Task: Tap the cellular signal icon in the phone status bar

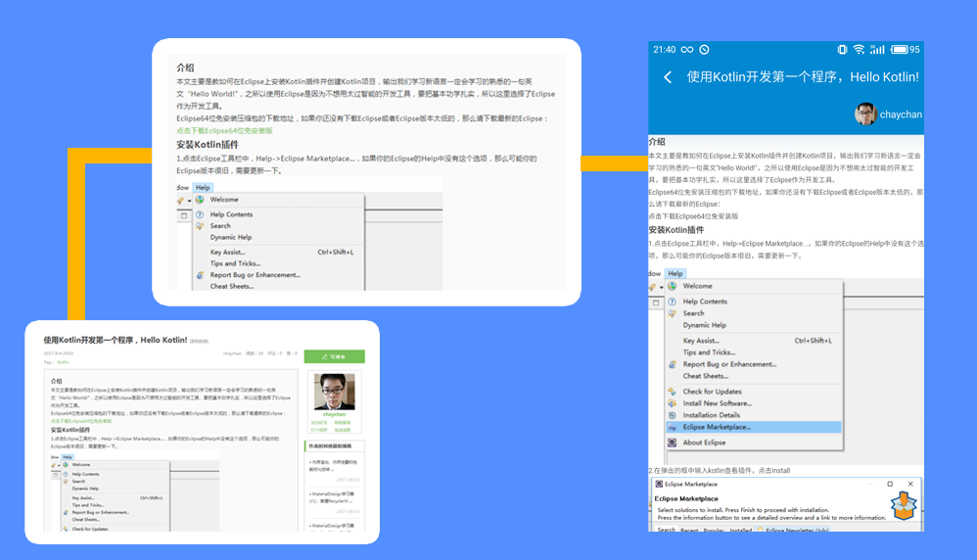Action: pos(877,50)
